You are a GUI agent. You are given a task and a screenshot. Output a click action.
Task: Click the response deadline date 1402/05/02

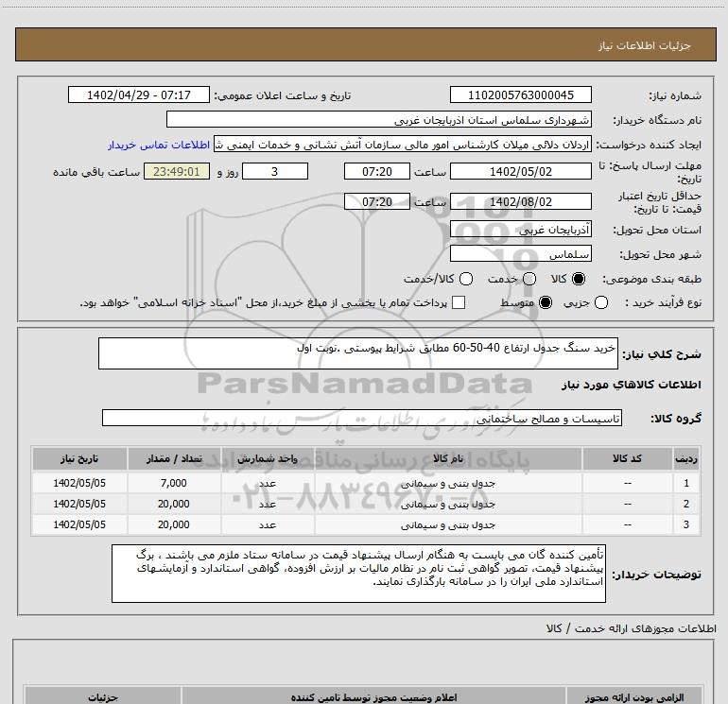click(520, 171)
